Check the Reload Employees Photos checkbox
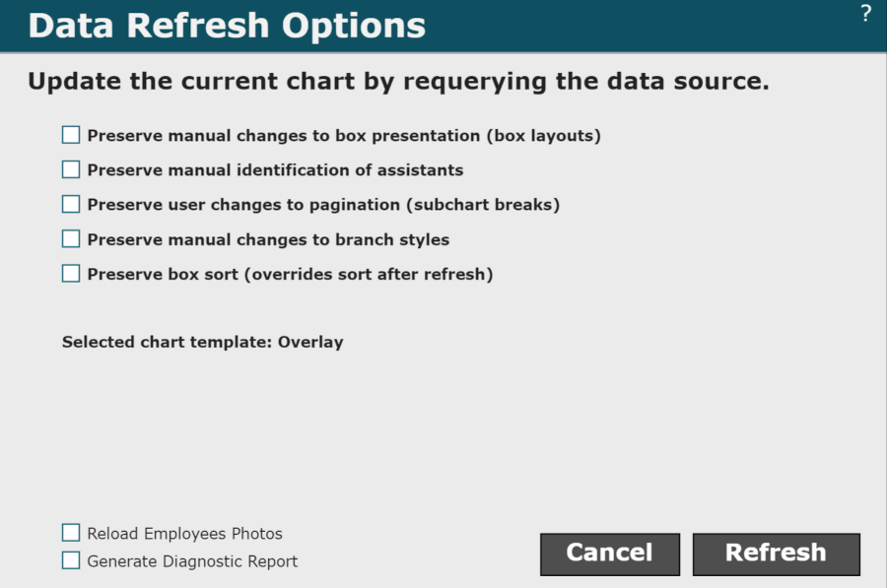 pyautogui.click(x=71, y=533)
